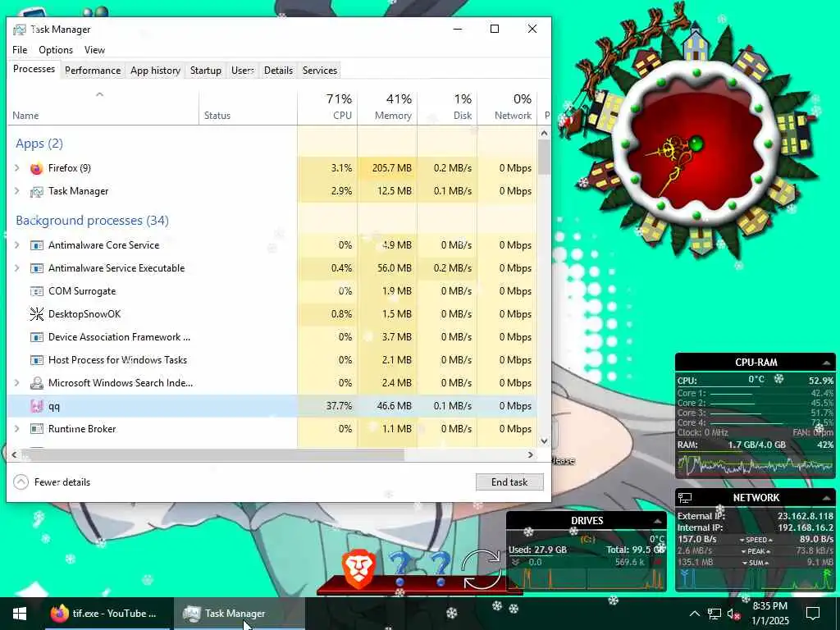This screenshot has width=840, height=630.
Task: Open the File menu
Action: (20, 50)
